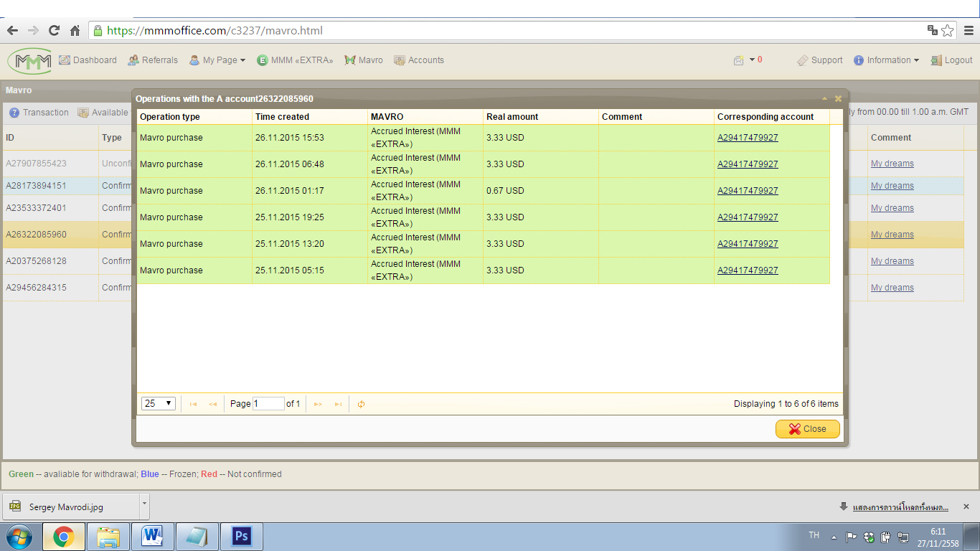980x551 pixels.
Task: Open account link in 25.11.2015 13:20 row
Action: click(x=748, y=244)
